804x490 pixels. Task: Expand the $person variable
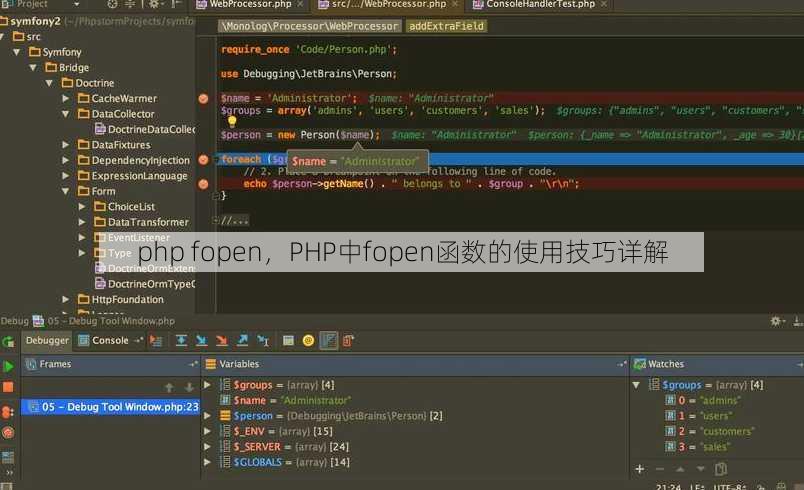point(207,416)
